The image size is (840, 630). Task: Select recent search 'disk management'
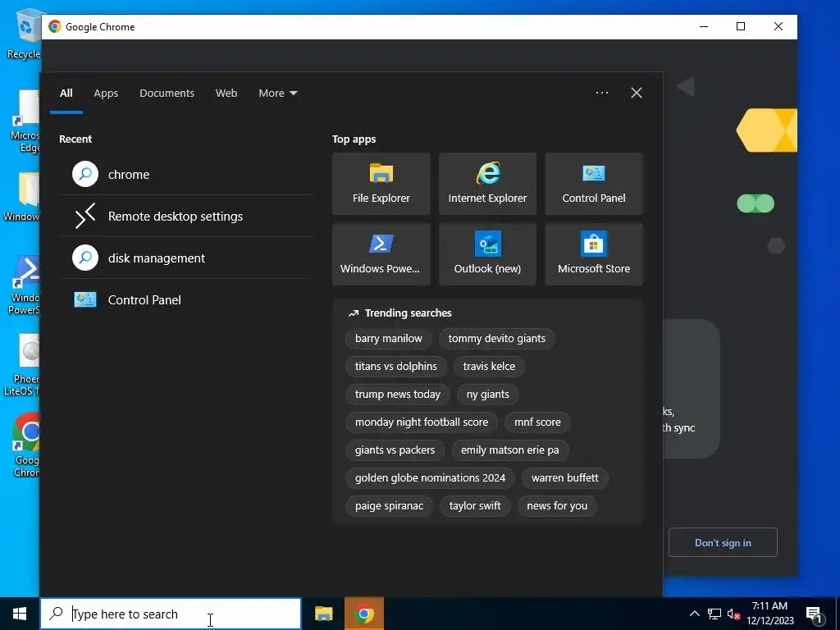point(185,258)
